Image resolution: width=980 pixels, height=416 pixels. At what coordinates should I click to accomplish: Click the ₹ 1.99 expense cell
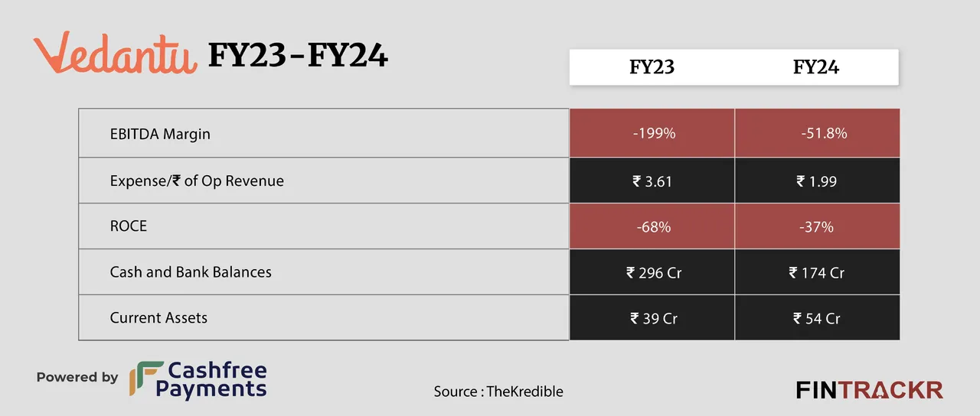(817, 181)
